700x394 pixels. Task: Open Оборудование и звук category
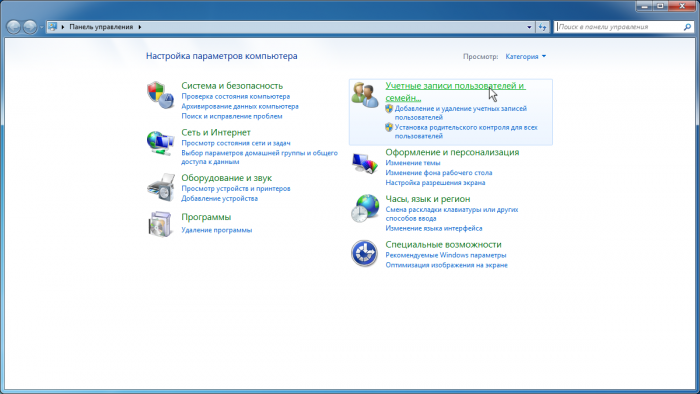tap(227, 178)
